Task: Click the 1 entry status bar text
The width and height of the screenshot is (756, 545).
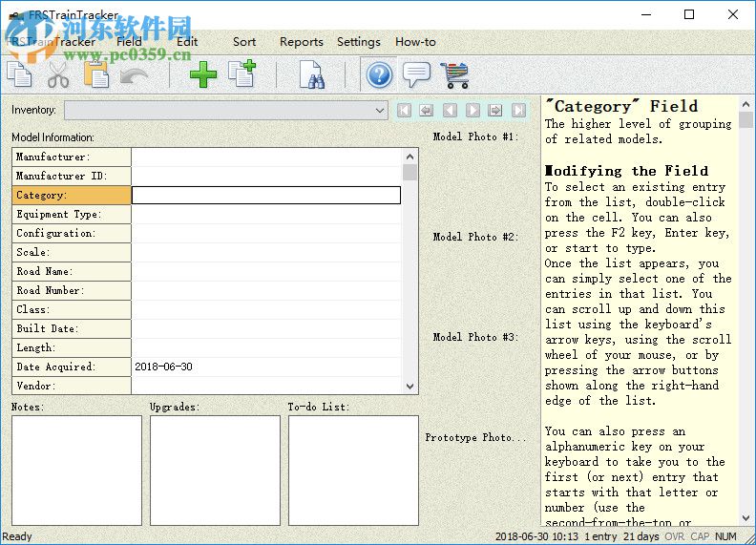Action: (x=600, y=536)
